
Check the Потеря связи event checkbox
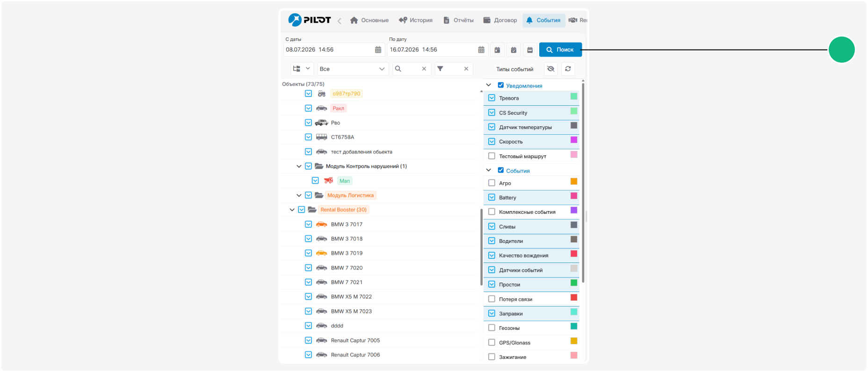tap(492, 299)
